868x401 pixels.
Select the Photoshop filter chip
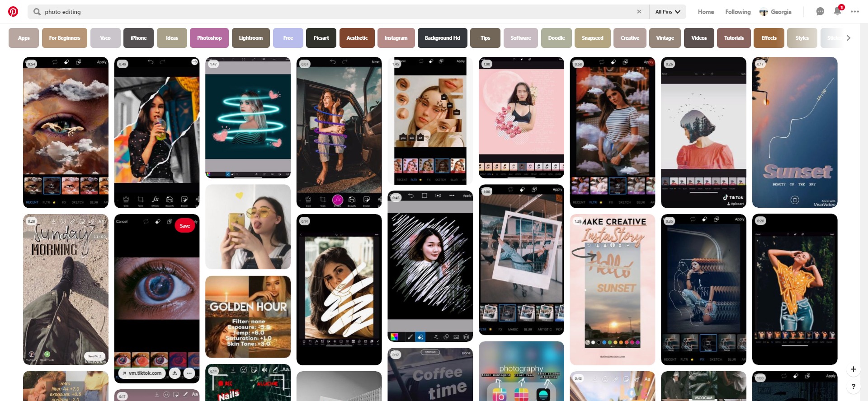tap(209, 38)
